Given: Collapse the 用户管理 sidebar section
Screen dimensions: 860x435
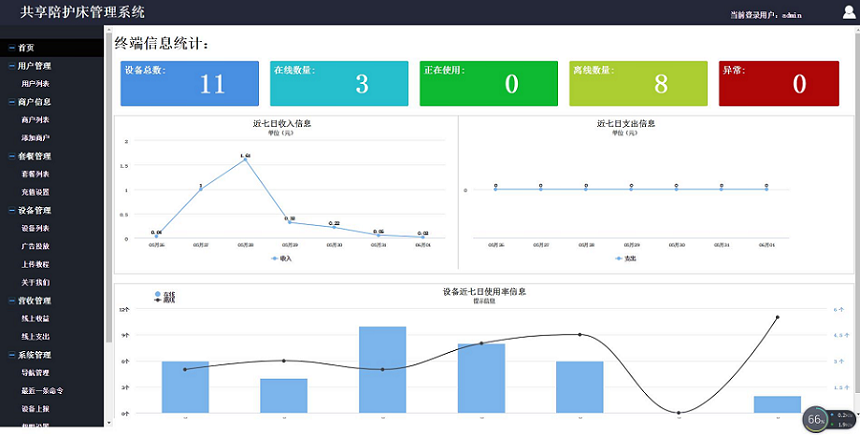Looking at the screenshot, I should pyautogui.click(x=34, y=66).
